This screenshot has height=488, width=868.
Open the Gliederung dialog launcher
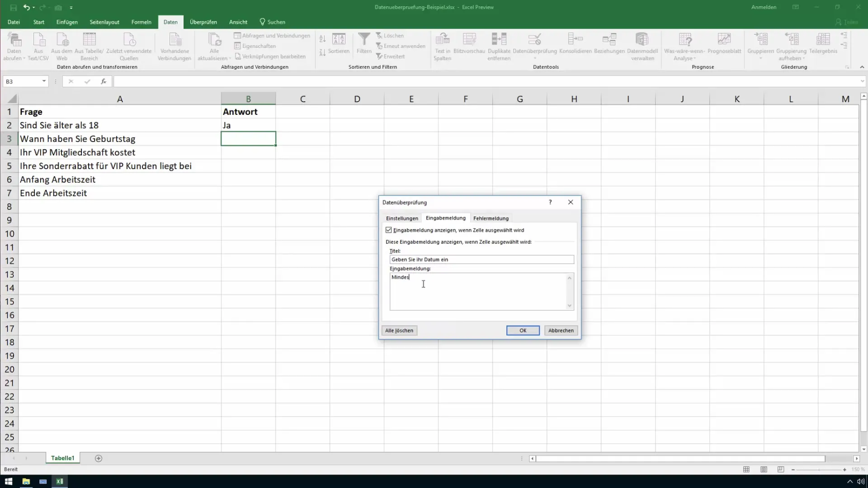pos(847,67)
